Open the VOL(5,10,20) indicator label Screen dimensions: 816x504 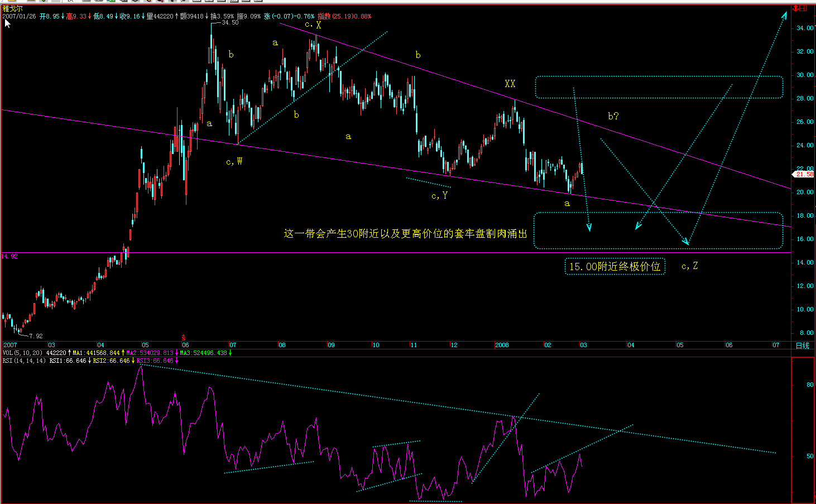click(x=22, y=353)
